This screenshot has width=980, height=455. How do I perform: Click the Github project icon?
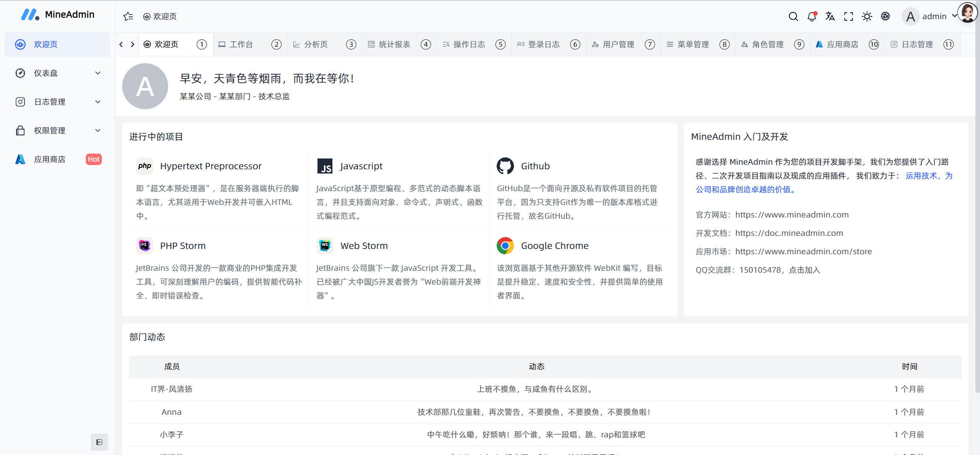click(505, 166)
